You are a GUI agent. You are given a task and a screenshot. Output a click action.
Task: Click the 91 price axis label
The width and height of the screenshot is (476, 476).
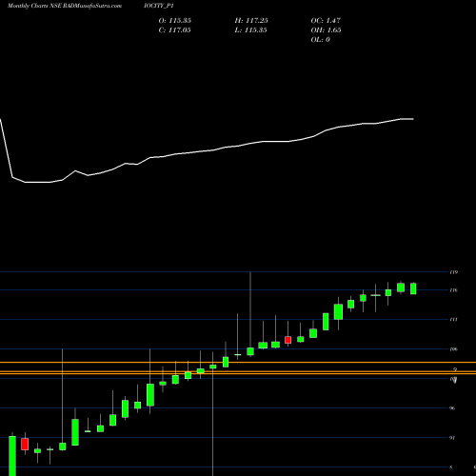pyautogui.click(x=452, y=438)
